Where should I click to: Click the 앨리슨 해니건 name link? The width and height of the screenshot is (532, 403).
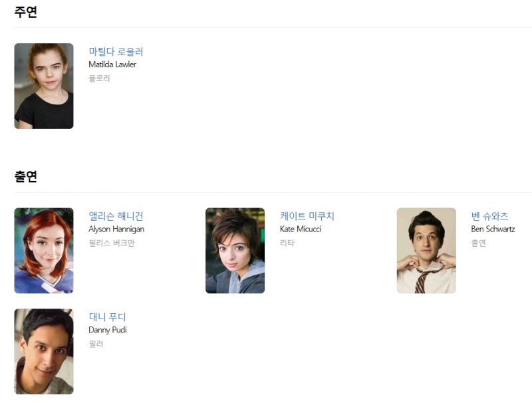[x=116, y=216]
